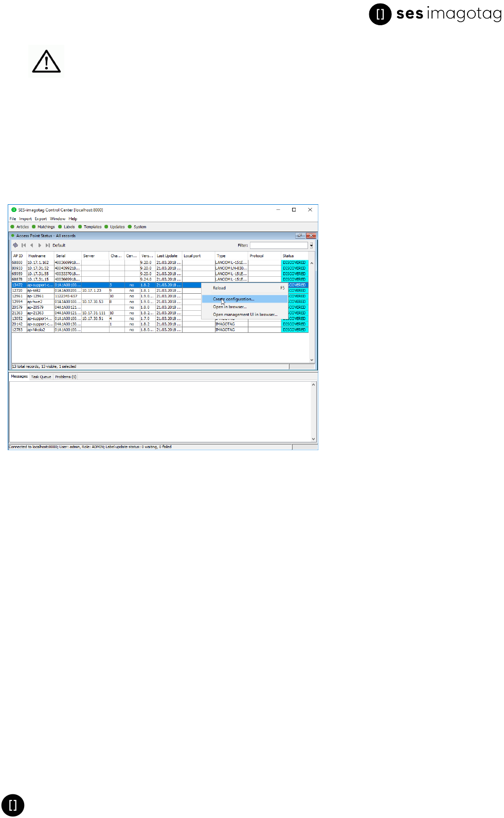Sort by Last Update column header
The image size is (504, 818).
coord(169,256)
